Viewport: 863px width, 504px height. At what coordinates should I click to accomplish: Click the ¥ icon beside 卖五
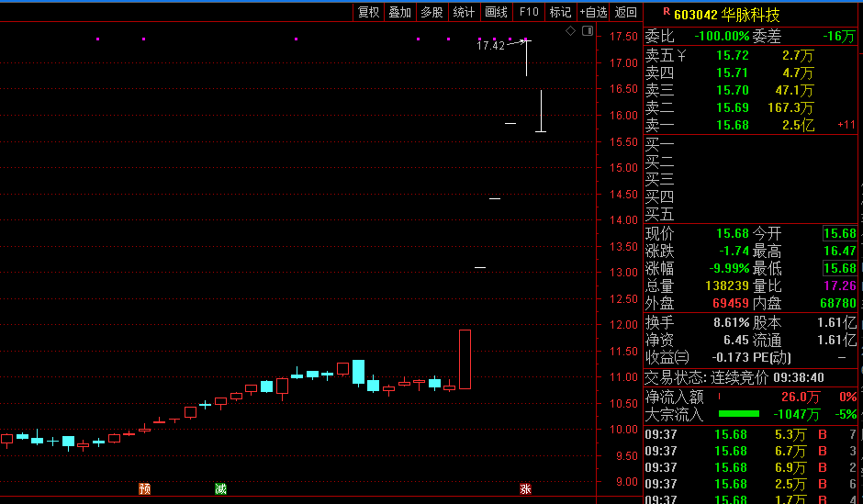(681, 55)
